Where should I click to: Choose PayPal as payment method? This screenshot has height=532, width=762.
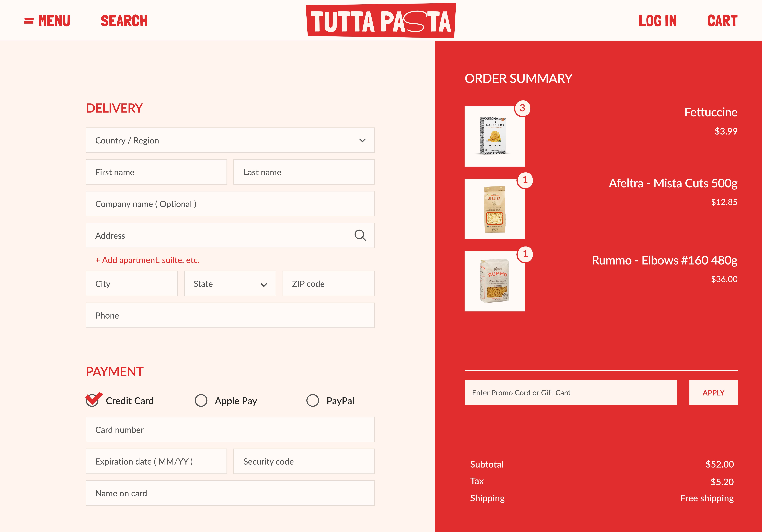(x=313, y=400)
